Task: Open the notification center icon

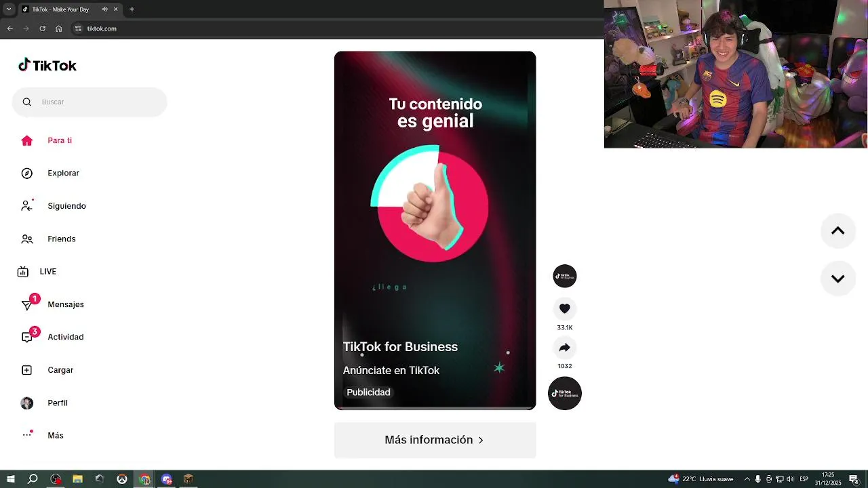Action: pyautogui.click(x=854, y=479)
